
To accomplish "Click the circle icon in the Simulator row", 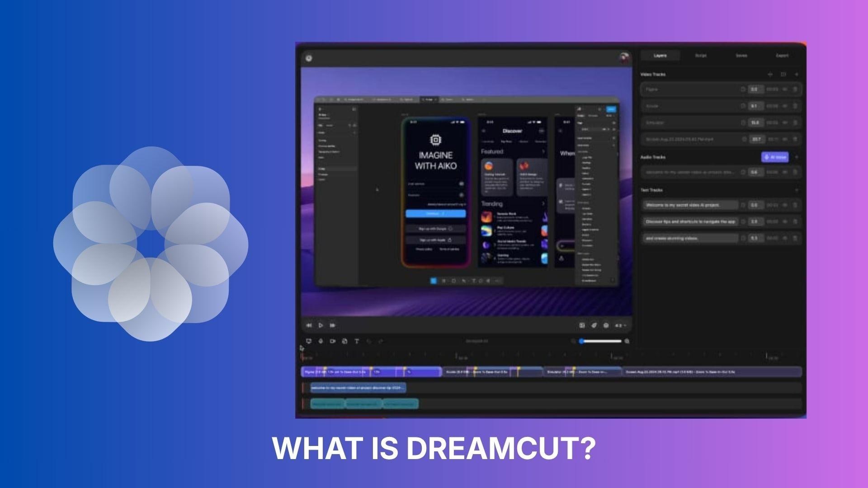I will [743, 122].
